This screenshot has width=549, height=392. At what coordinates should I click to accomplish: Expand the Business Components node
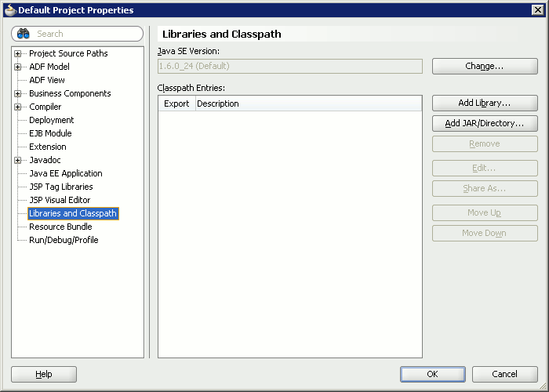coord(17,93)
